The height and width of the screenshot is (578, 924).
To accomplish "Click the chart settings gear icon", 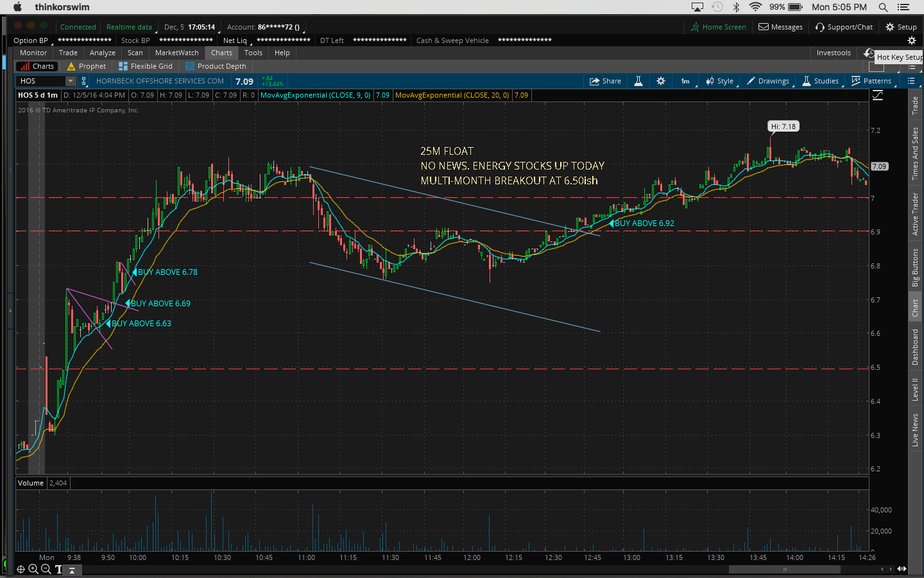I will coord(661,81).
